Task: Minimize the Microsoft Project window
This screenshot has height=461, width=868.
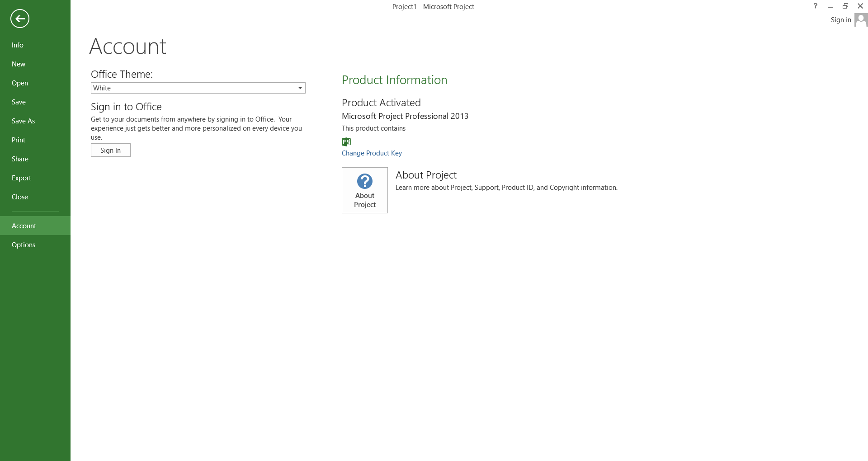Action: tap(830, 6)
